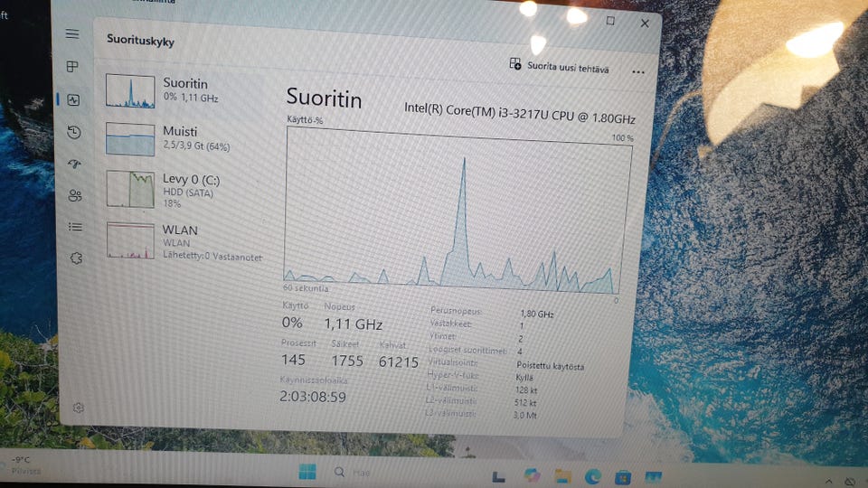Click the '1,80 GHz' base speed value
Screen dimensions: 868x488
tap(536, 314)
